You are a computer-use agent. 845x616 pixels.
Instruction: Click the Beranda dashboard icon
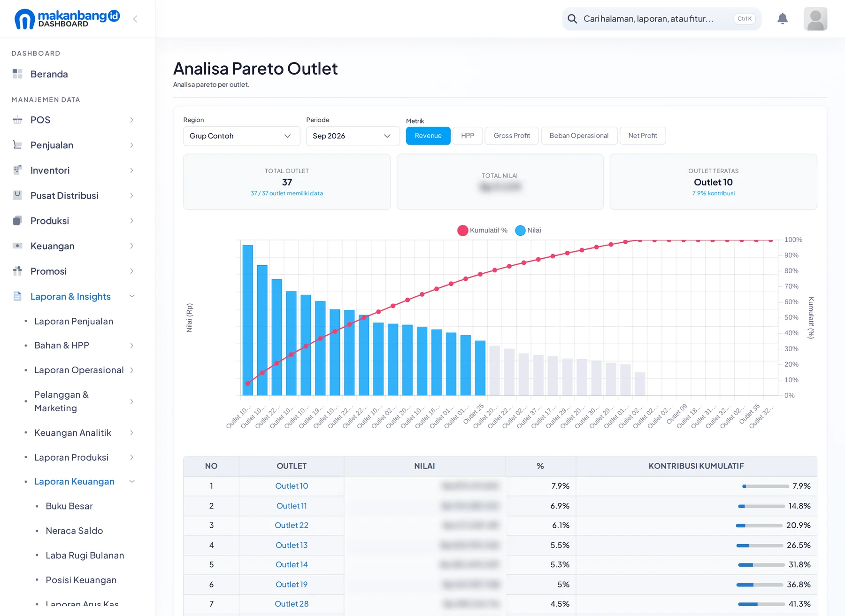(x=17, y=74)
